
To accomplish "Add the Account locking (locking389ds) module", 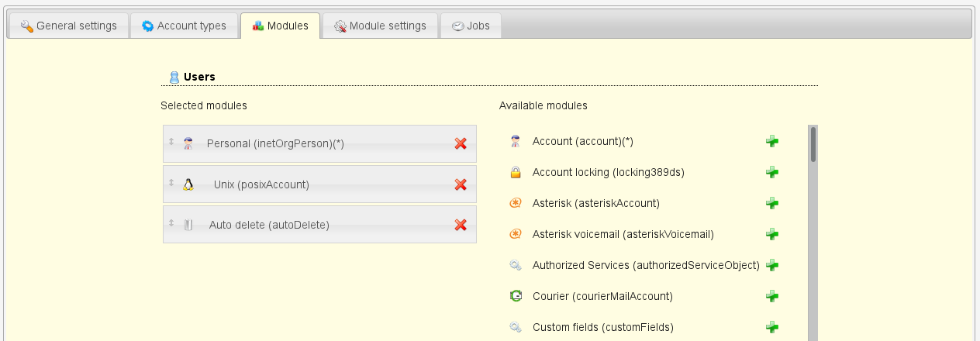I will pyautogui.click(x=771, y=172).
